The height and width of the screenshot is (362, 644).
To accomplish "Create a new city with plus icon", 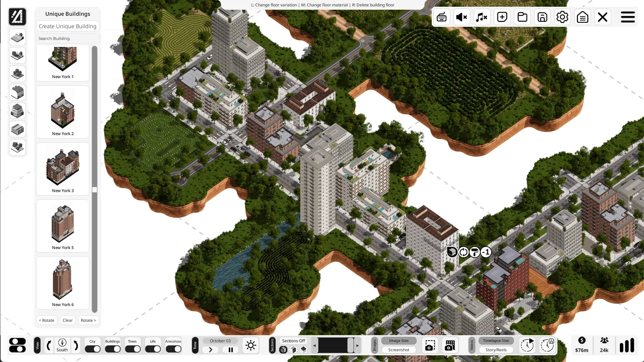I will click(x=502, y=17).
